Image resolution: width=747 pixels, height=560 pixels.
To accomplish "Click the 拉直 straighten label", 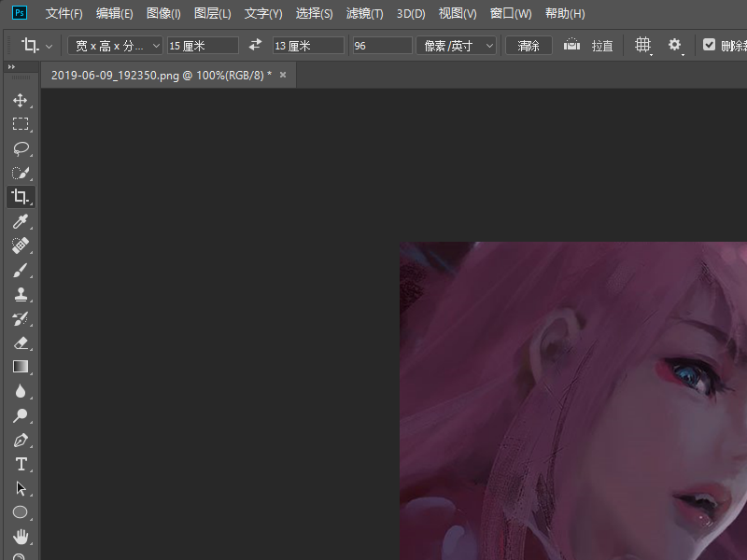I will (602, 46).
